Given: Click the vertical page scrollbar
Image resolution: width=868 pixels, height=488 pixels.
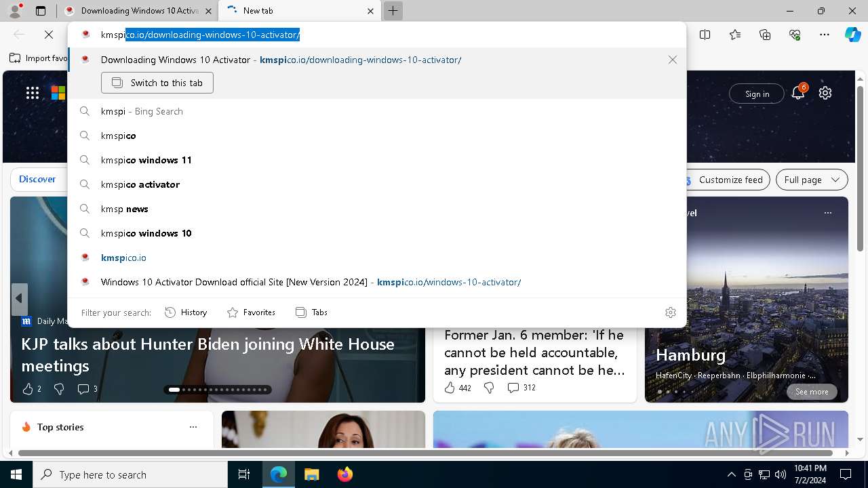Looking at the screenshot, I should 860,168.
